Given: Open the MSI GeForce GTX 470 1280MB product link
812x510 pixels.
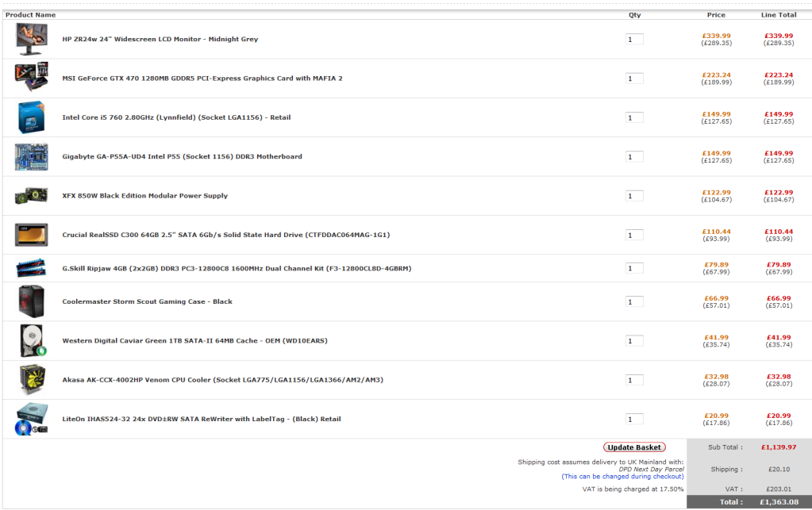Looking at the screenshot, I should coord(202,79).
